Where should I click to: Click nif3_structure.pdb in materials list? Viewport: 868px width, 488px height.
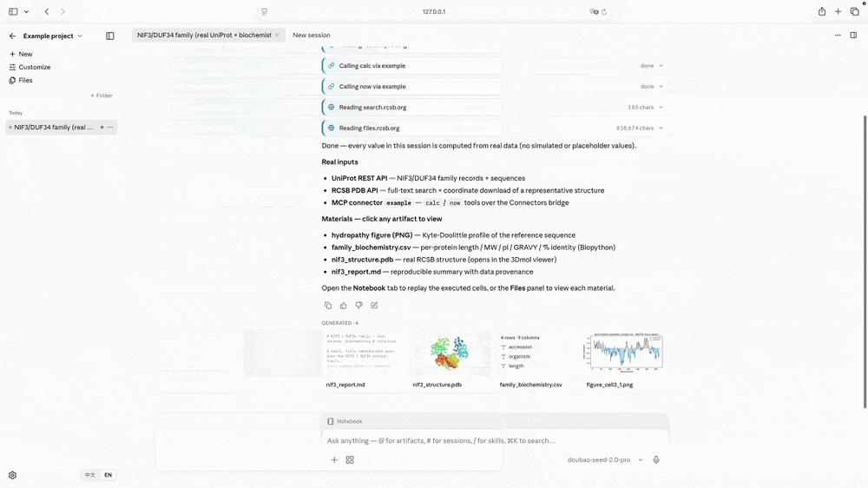pos(362,260)
